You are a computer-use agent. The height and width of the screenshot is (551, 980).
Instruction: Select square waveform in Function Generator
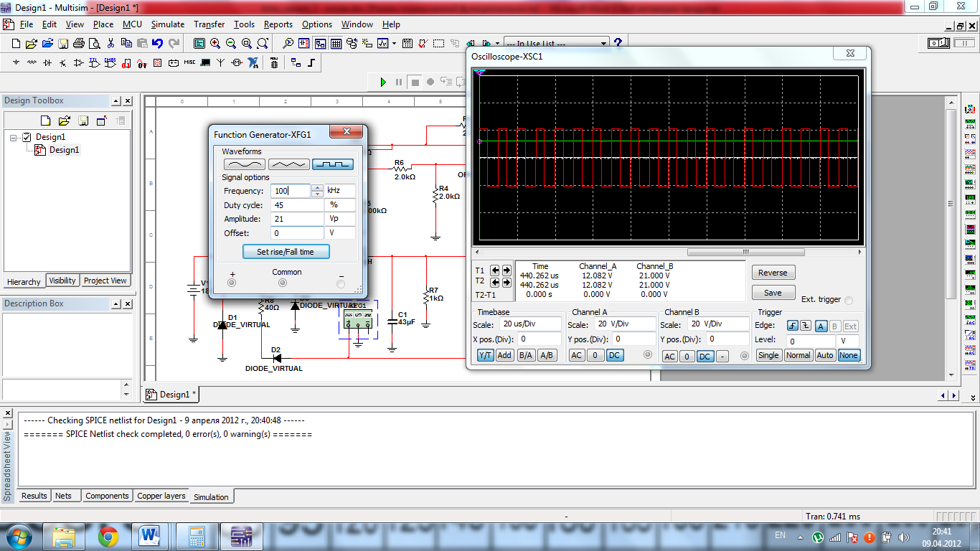[333, 164]
